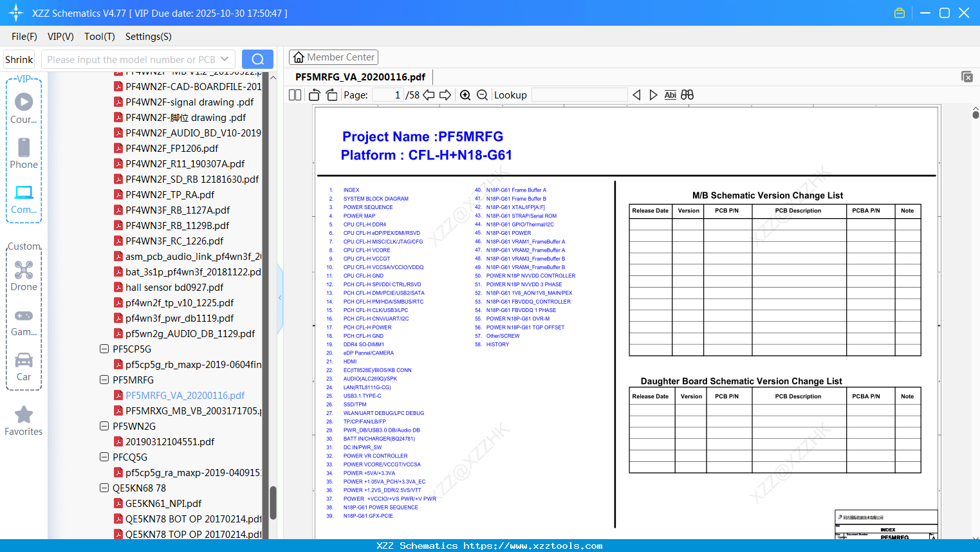Image resolution: width=980 pixels, height=552 pixels.
Task: Jump to previous lookup result
Action: [x=636, y=95]
